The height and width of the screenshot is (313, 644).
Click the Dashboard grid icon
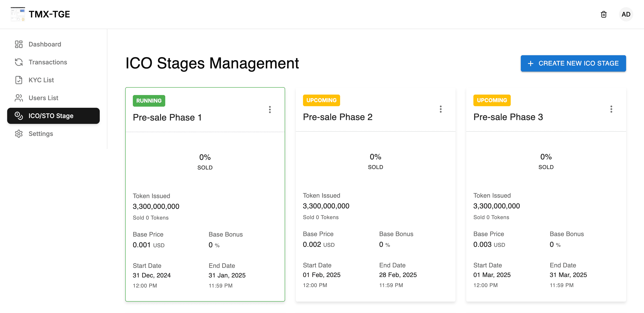pos(19,44)
